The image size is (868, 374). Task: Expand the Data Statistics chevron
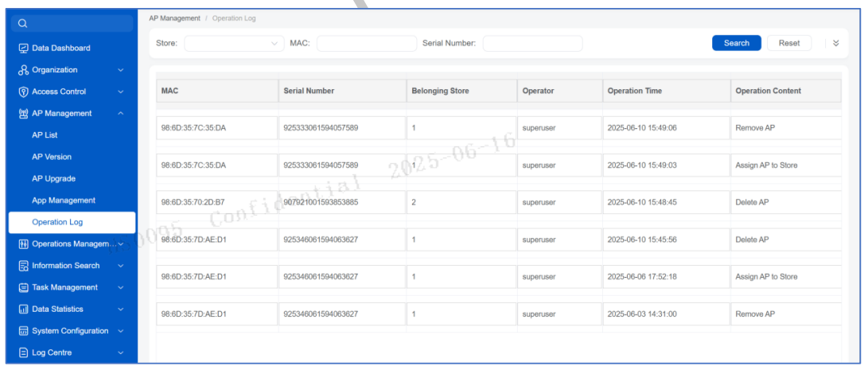pyautogui.click(x=121, y=310)
